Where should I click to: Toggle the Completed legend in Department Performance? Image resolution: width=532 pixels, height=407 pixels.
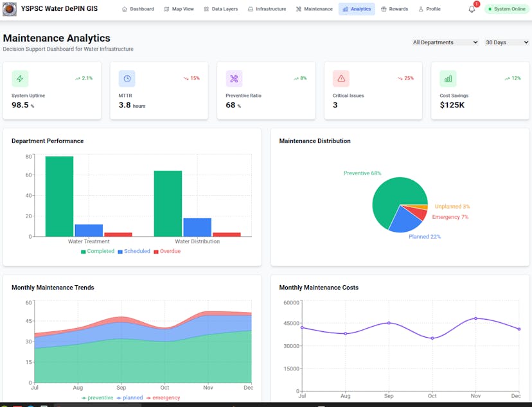tap(98, 252)
